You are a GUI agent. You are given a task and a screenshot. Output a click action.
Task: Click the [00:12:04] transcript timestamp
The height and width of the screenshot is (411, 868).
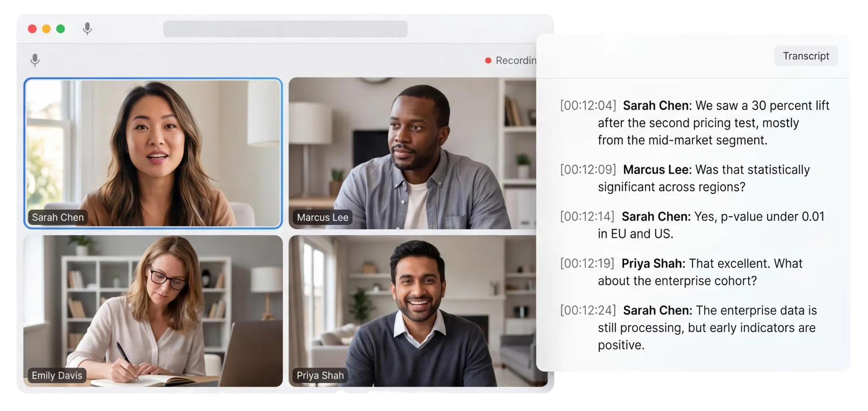(588, 106)
